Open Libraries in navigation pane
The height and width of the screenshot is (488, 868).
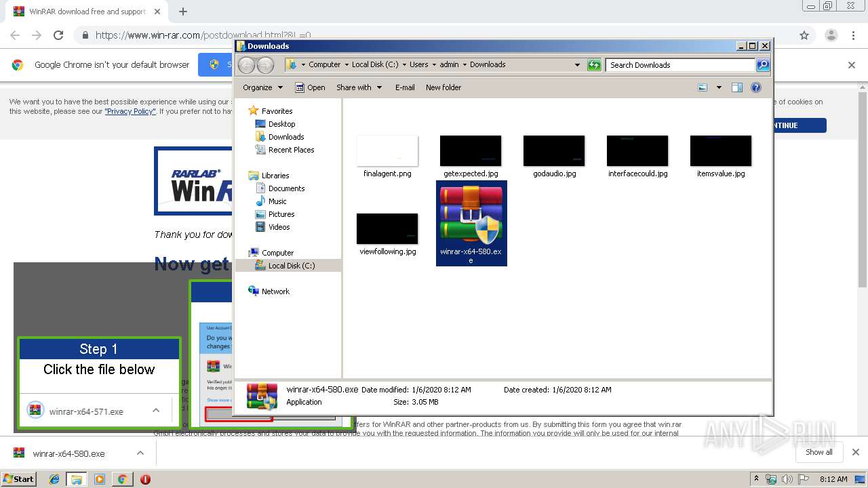tap(275, 176)
